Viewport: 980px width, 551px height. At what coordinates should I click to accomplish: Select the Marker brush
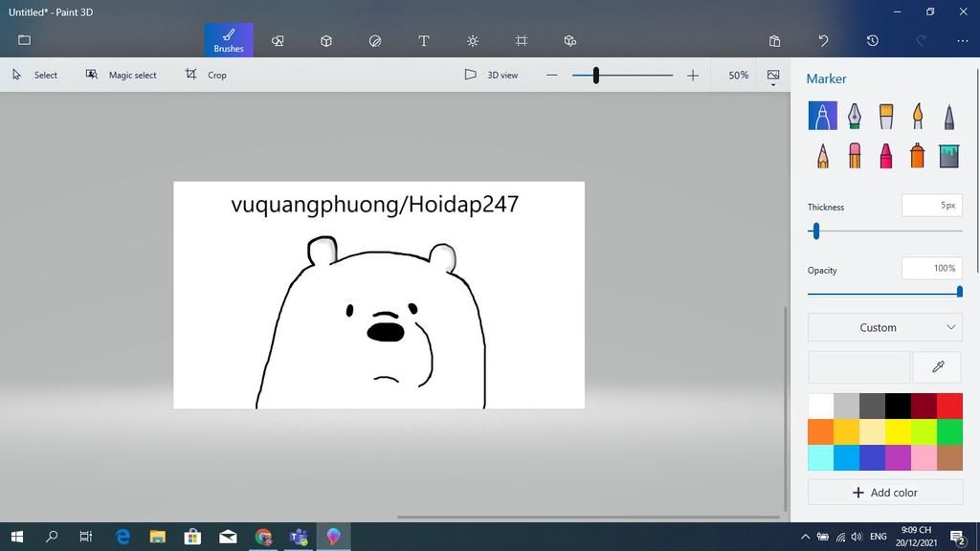tap(822, 116)
